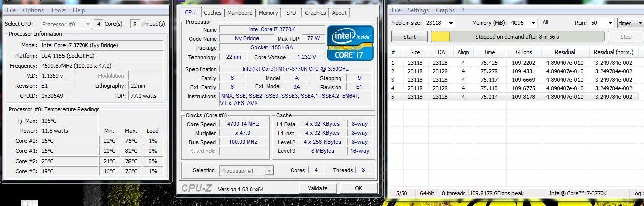Open the Tools menu in Core Temp
This screenshot has width=644, height=206.
click(x=58, y=10)
